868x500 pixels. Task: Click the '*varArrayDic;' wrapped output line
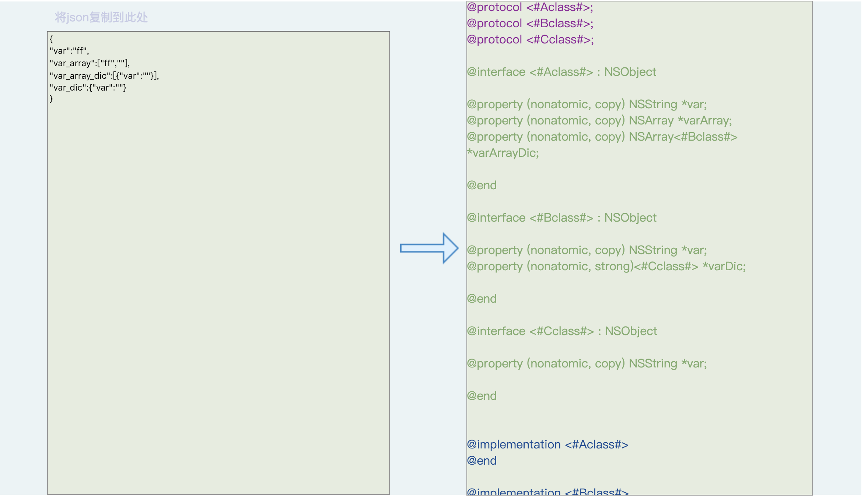(x=503, y=153)
